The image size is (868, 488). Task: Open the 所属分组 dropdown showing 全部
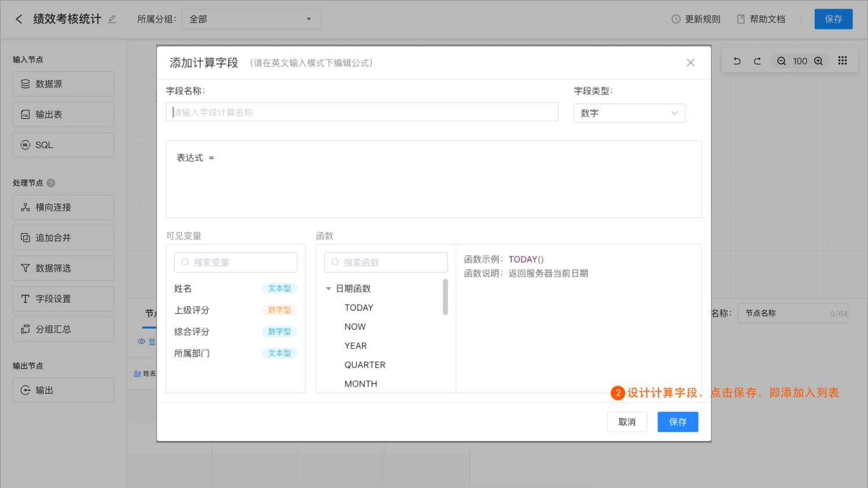click(251, 19)
